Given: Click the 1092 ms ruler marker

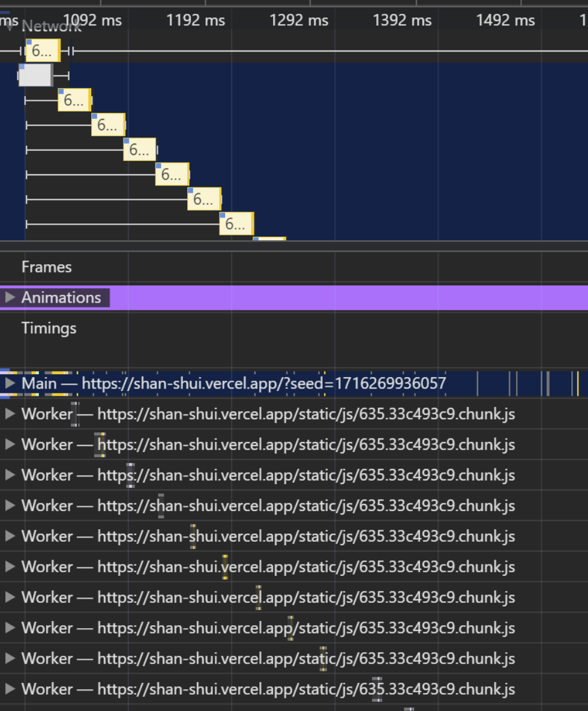Looking at the screenshot, I should click(x=92, y=20).
